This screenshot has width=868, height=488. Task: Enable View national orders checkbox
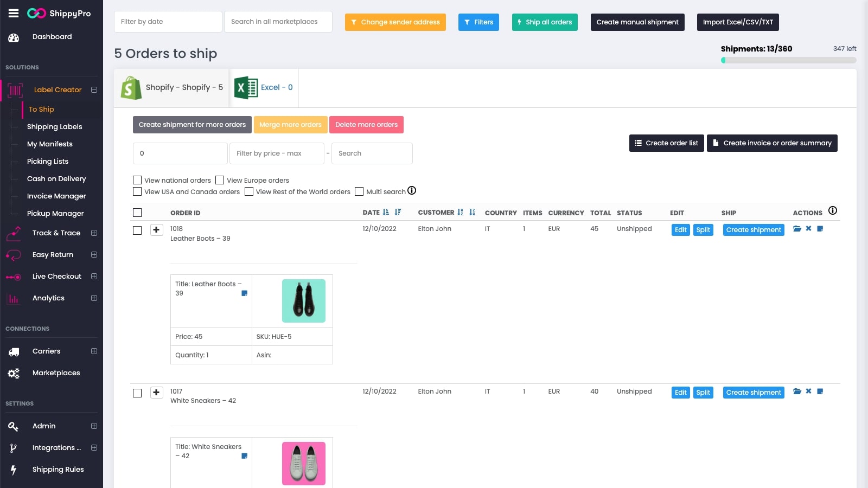pyautogui.click(x=137, y=180)
